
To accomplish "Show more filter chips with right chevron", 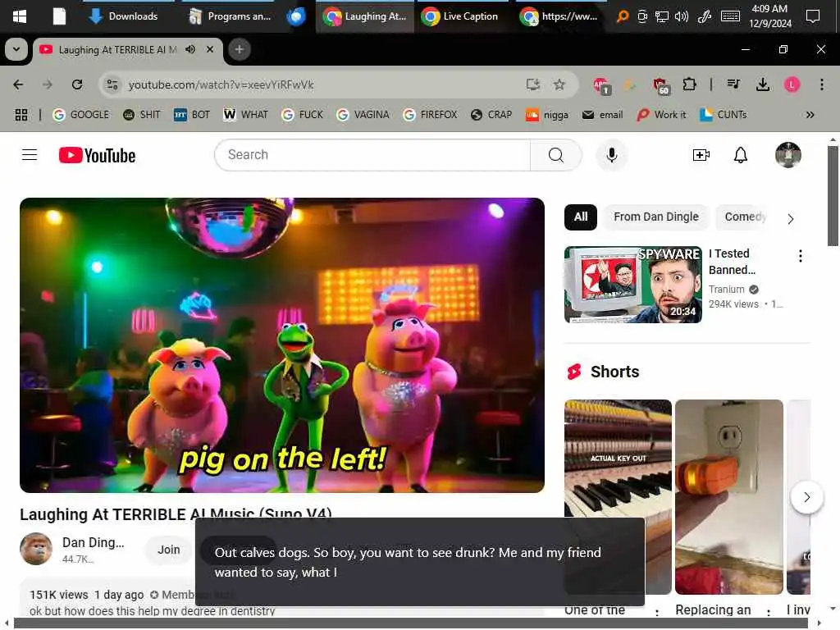I will click(790, 218).
